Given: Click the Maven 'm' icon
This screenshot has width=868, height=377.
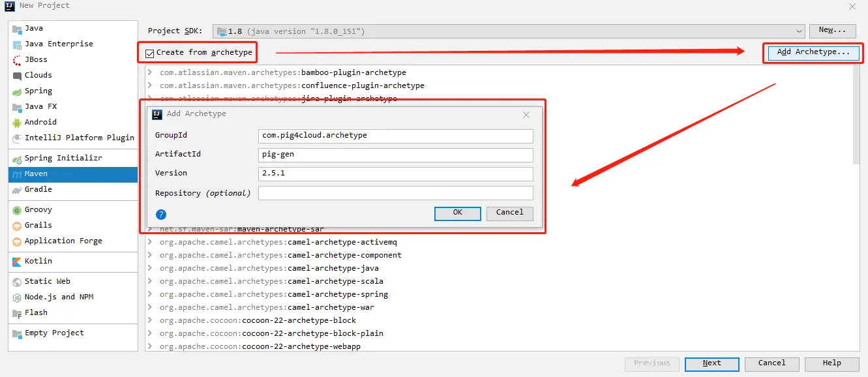Looking at the screenshot, I should tap(17, 174).
